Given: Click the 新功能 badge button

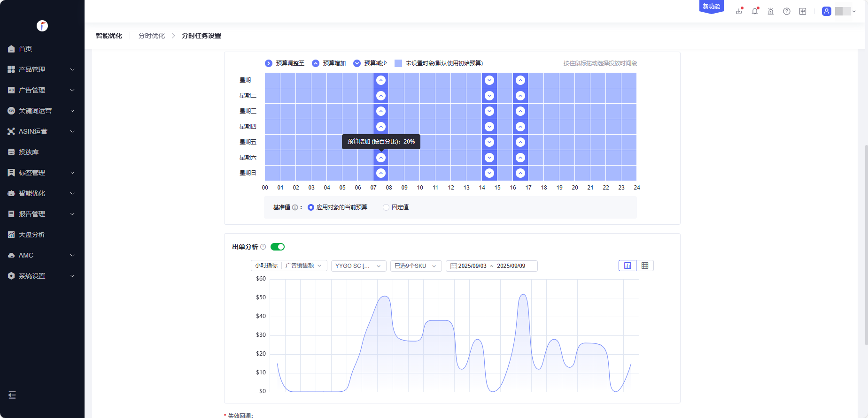Looking at the screenshot, I should point(711,7).
